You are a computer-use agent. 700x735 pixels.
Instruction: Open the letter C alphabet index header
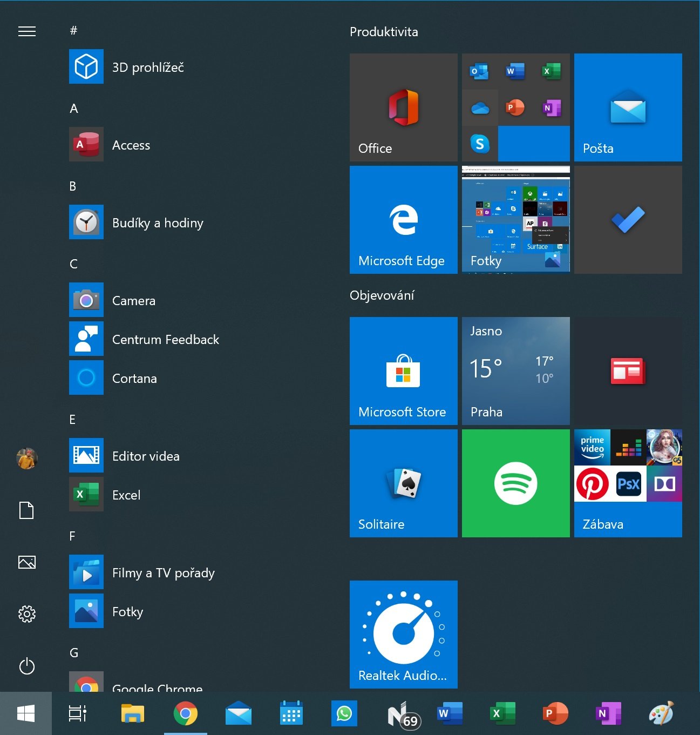click(74, 264)
